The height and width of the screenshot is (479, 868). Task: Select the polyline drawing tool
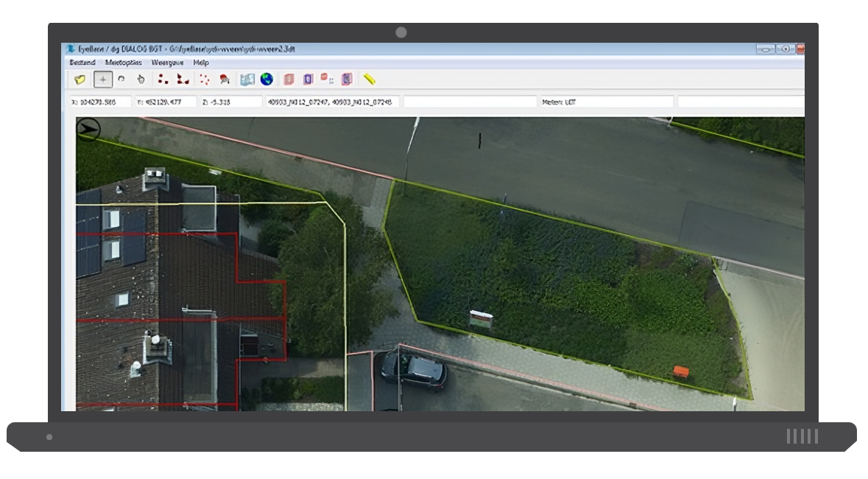pyautogui.click(x=183, y=79)
